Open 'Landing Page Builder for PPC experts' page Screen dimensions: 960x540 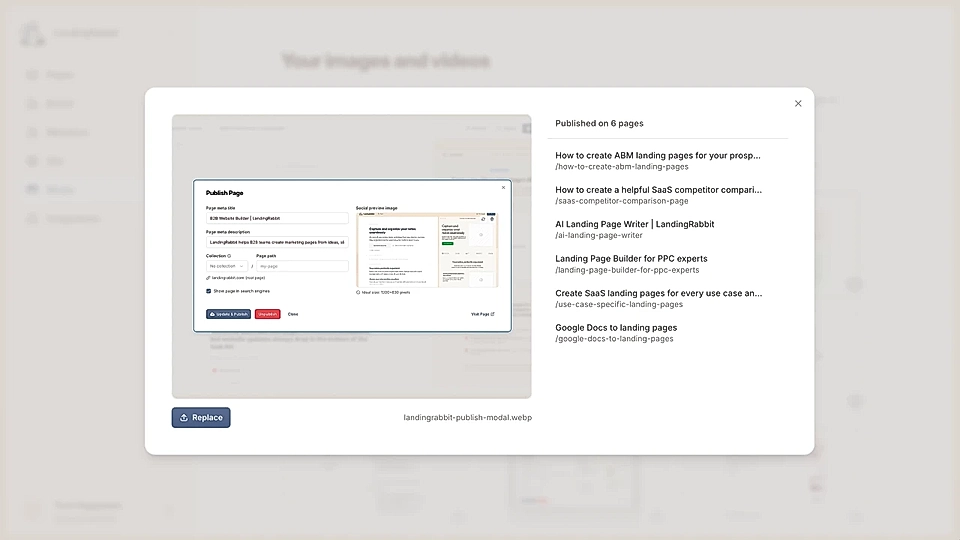[x=631, y=258]
